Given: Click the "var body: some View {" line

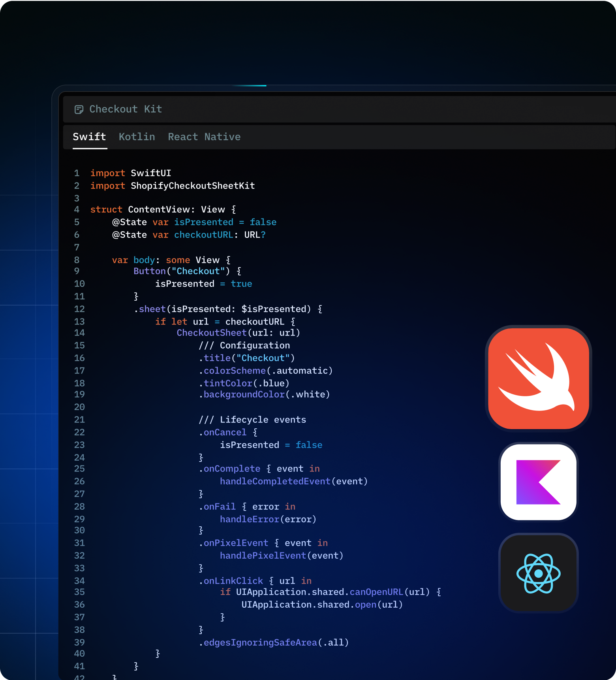Looking at the screenshot, I should [x=171, y=260].
